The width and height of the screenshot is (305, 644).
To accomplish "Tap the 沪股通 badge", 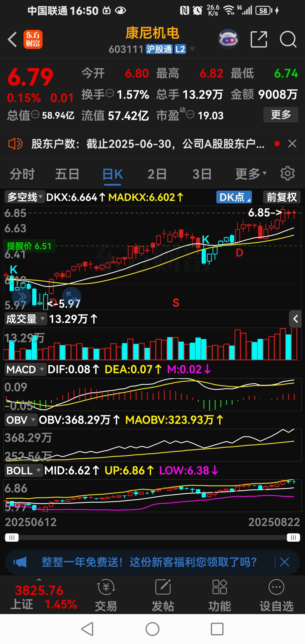I will pos(159,49).
